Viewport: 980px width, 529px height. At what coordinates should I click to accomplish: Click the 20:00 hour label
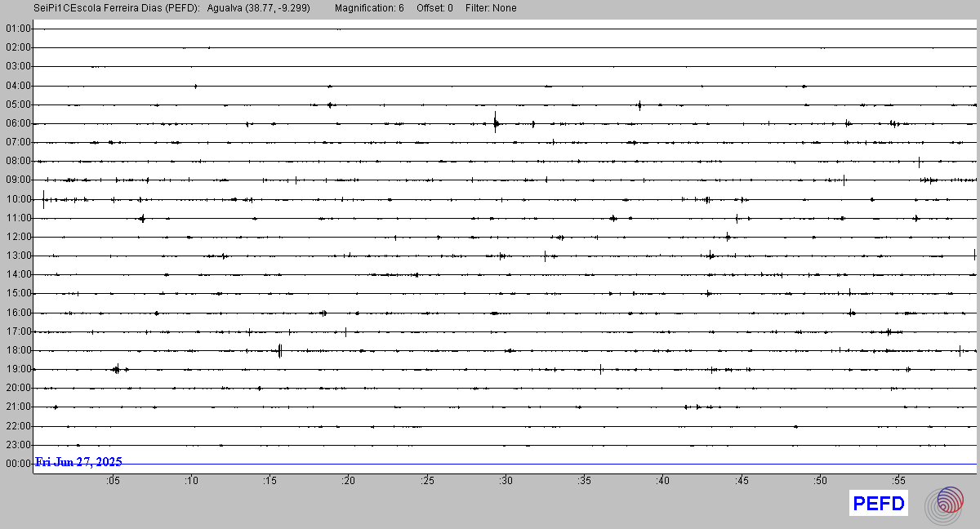point(18,388)
